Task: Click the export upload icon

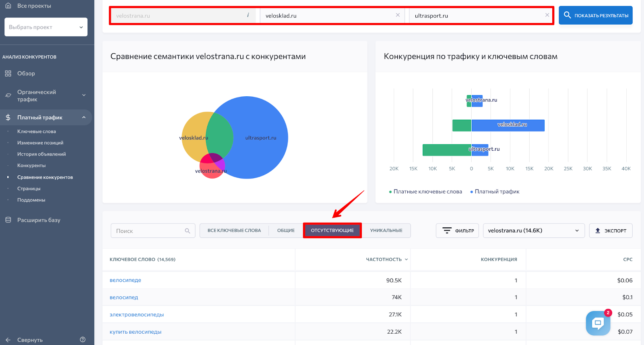Action: tap(598, 231)
